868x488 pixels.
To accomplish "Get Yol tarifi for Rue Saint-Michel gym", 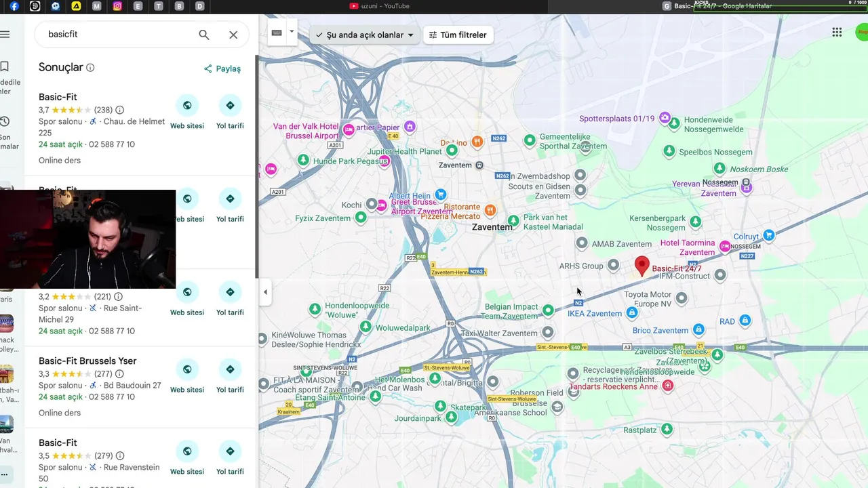I will coord(230,300).
